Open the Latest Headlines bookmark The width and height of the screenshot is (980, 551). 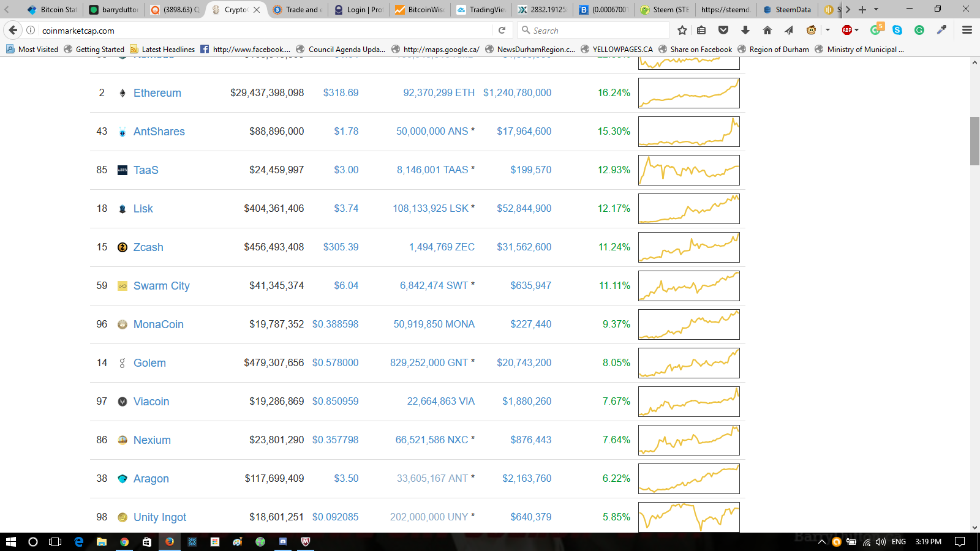162,50
